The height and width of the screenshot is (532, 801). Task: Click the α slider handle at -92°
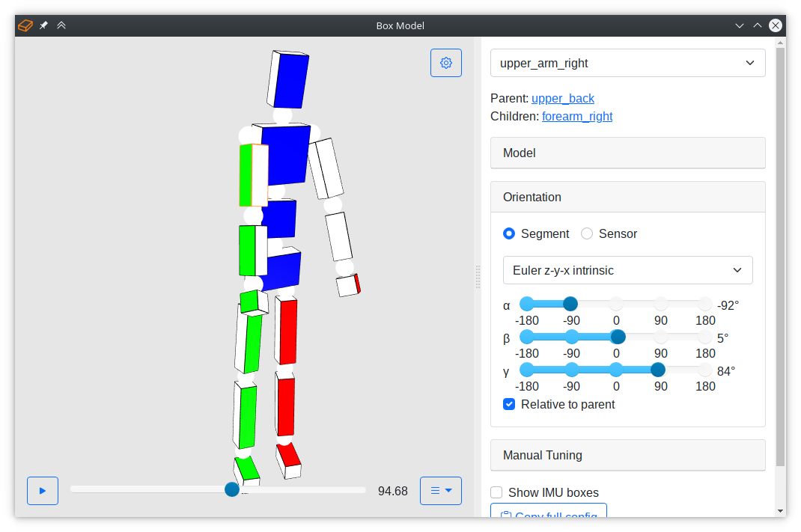(x=570, y=304)
